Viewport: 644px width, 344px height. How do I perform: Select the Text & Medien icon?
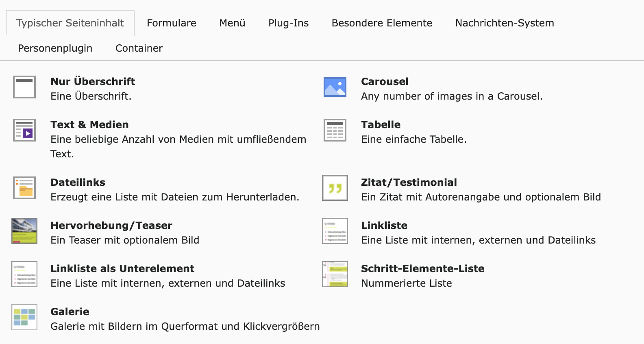coord(24,130)
